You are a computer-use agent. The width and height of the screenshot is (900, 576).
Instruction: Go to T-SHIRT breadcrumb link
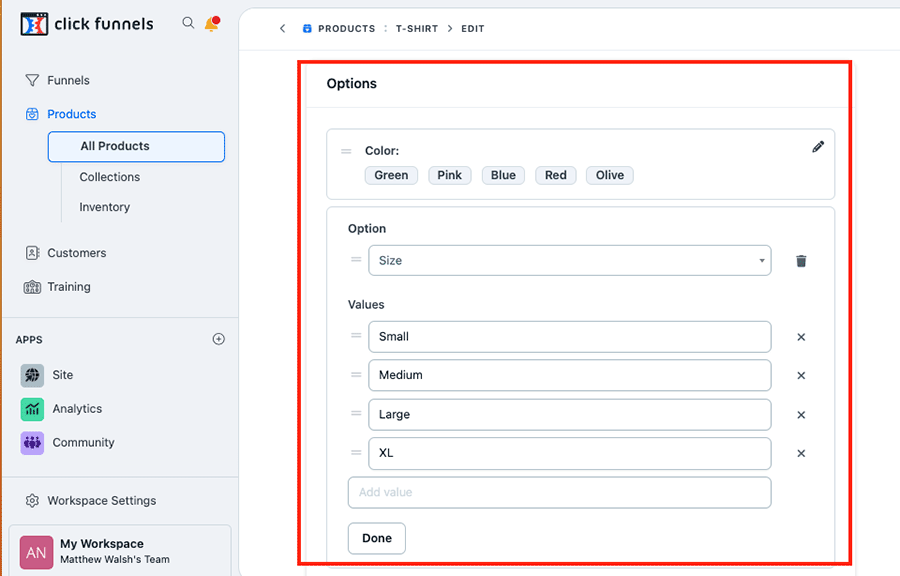[x=417, y=29]
